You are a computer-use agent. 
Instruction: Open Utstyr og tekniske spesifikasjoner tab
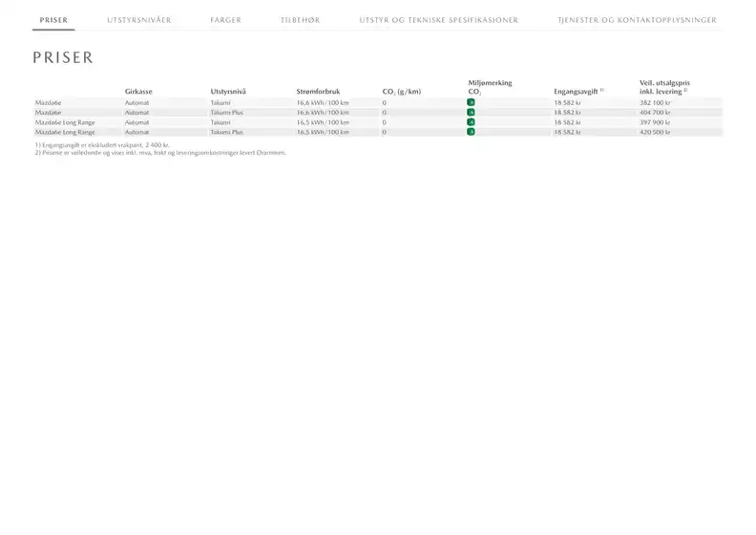click(439, 19)
